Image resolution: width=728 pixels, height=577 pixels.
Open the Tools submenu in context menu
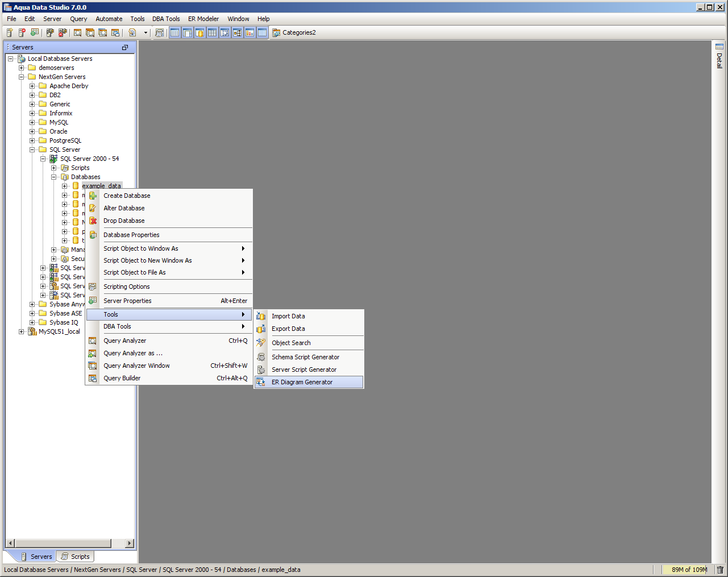(169, 314)
